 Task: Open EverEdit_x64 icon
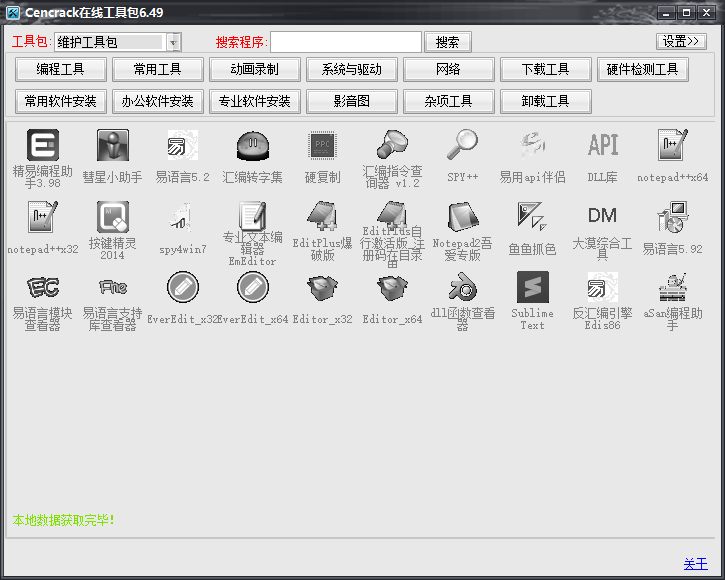click(x=252, y=287)
